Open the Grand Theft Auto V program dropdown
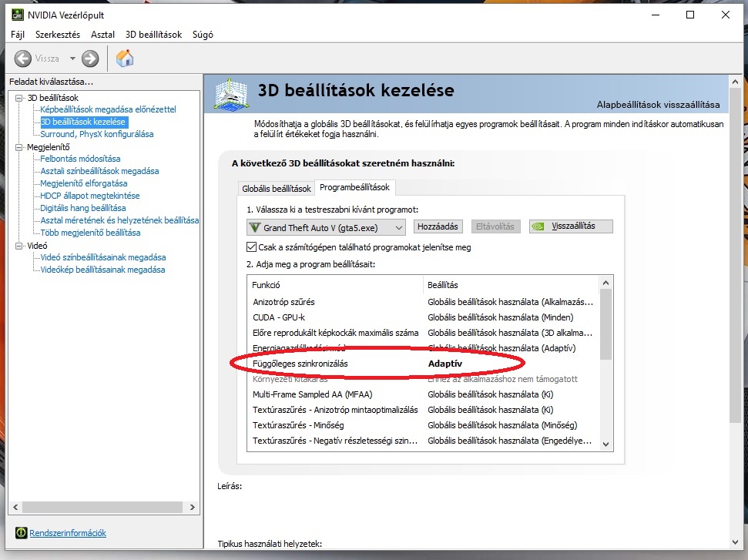Screen dimensions: 748x560 [x=327, y=227]
